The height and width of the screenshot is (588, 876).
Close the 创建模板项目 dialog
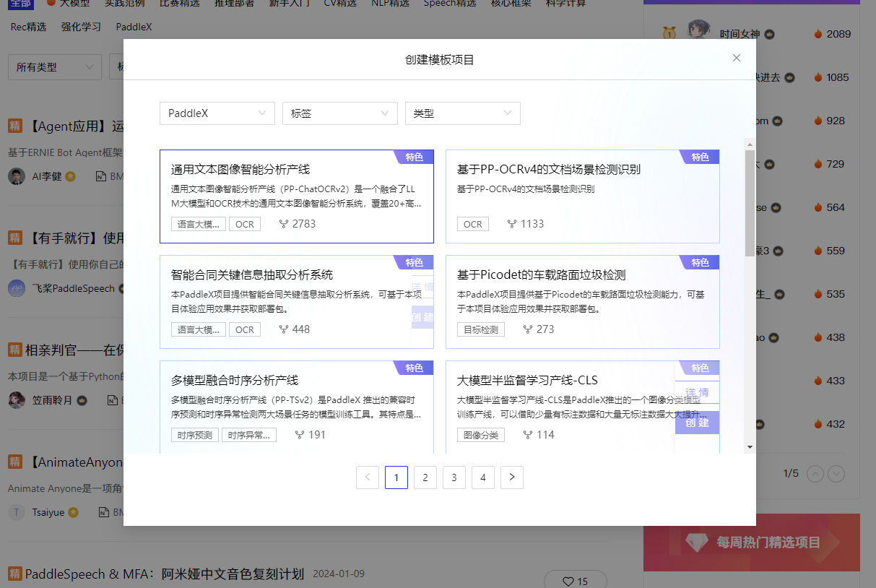[737, 58]
